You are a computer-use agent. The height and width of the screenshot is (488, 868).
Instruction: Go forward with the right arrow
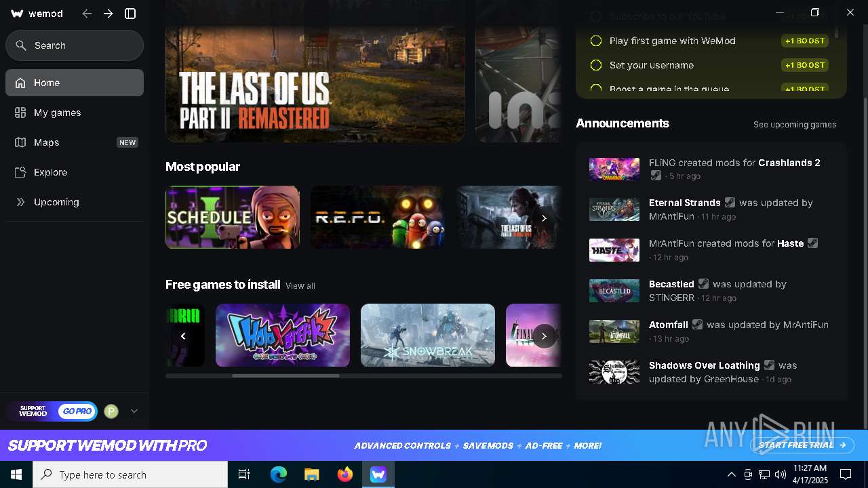click(x=108, y=14)
